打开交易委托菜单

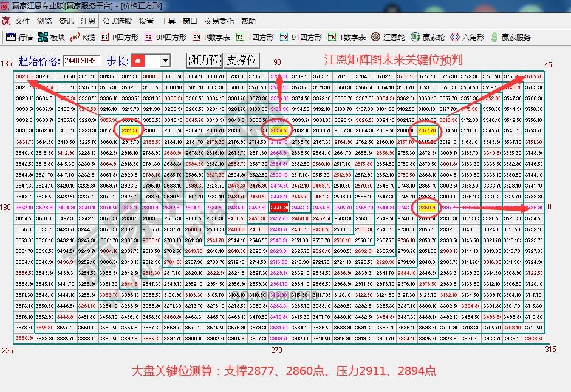click(219, 20)
